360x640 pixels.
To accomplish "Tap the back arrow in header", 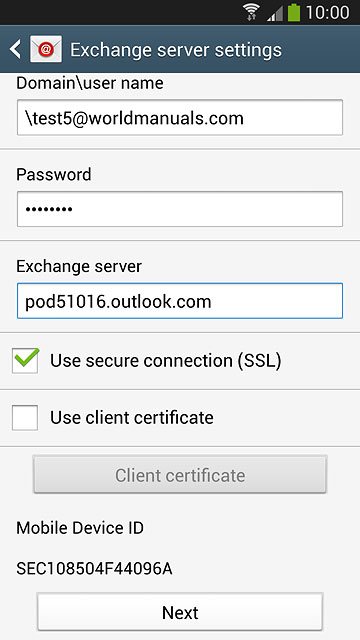I will click(x=15, y=49).
